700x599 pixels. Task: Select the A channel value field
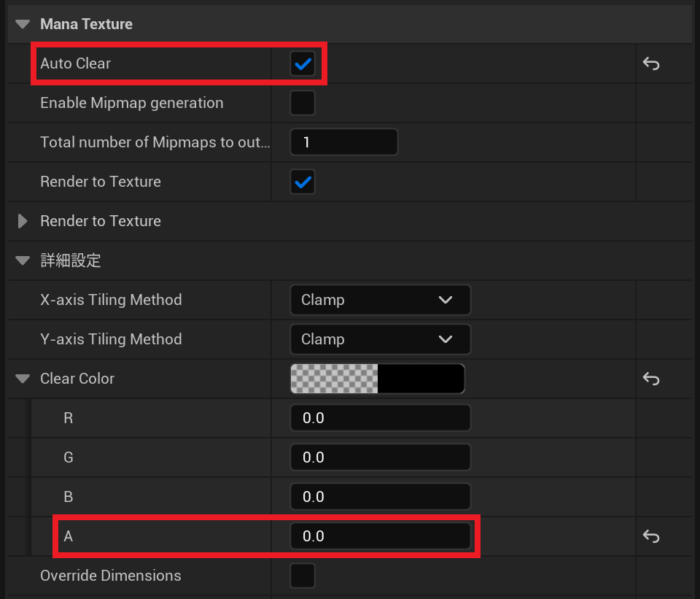point(380,536)
